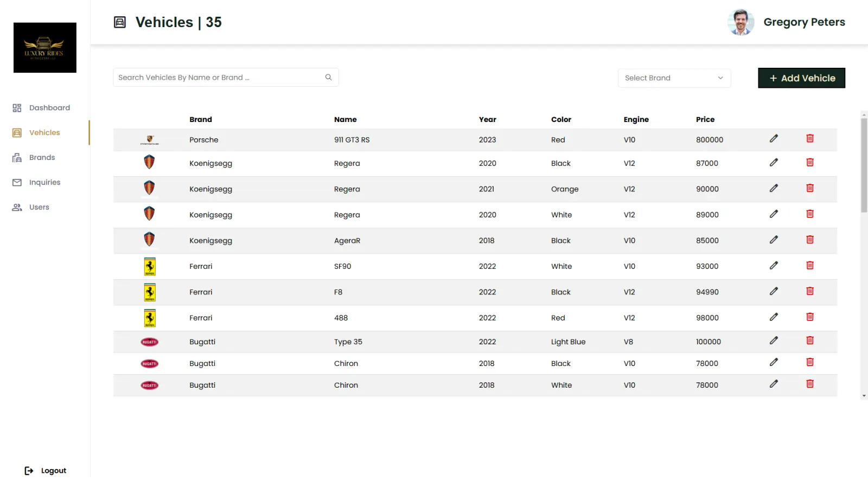Edit the black 2020 Koenigsegg Regera
The height and width of the screenshot is (488, 868).
(774, 162)
